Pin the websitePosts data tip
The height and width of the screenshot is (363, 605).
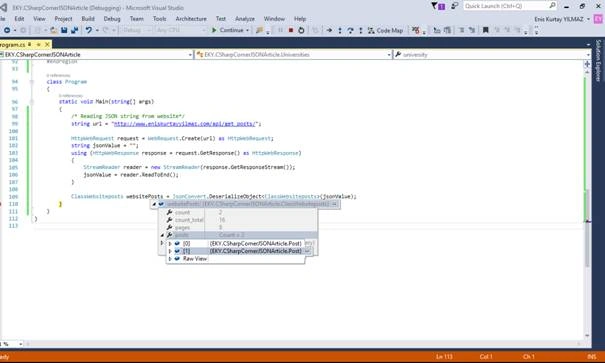(335, 204)
